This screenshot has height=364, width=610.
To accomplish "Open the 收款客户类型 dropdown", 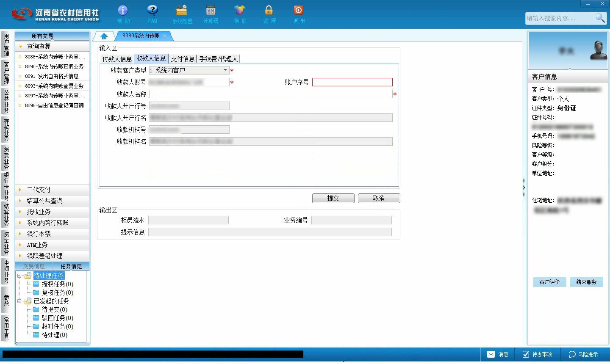I will [x=189, y=70].
